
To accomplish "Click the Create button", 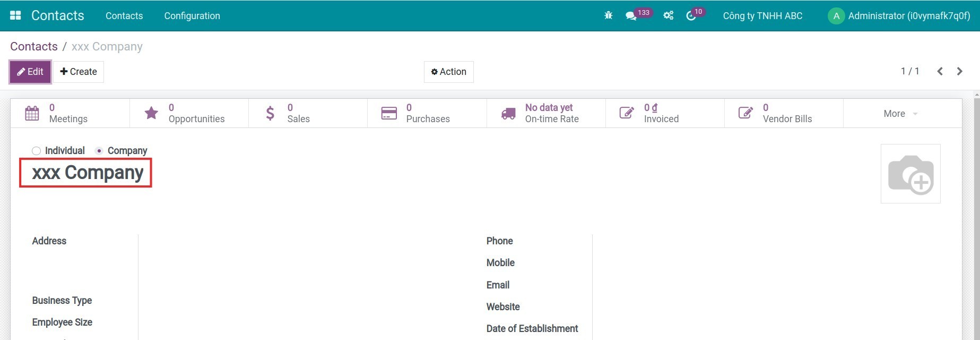I will click(x=79, y=72).
